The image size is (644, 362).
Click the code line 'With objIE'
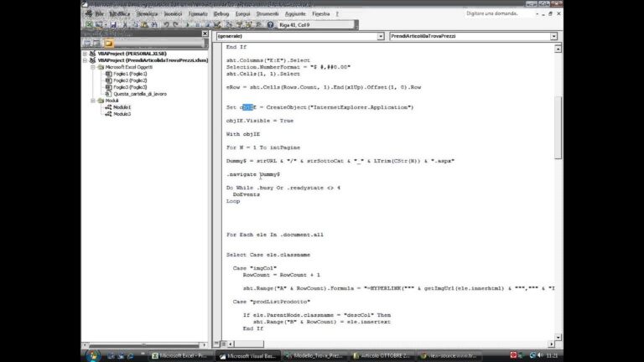(x=243, y=134)
